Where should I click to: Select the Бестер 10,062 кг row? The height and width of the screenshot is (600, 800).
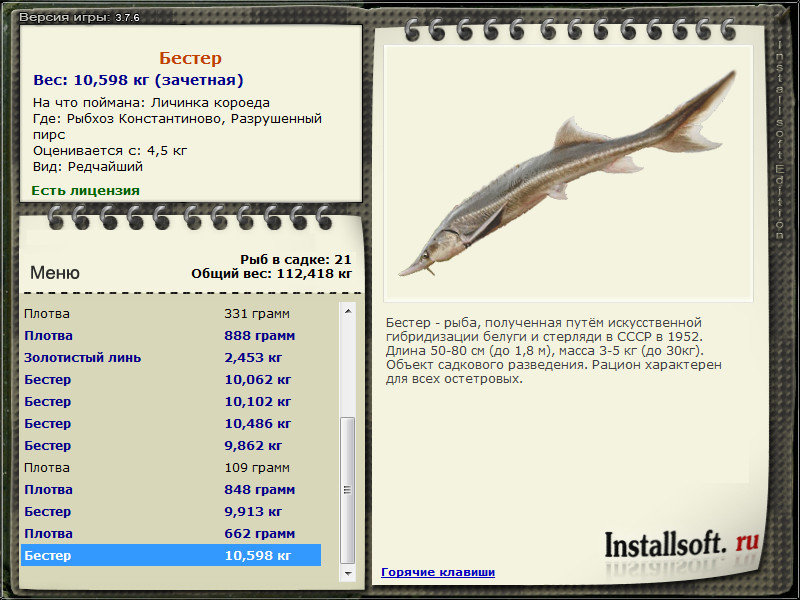171,380
